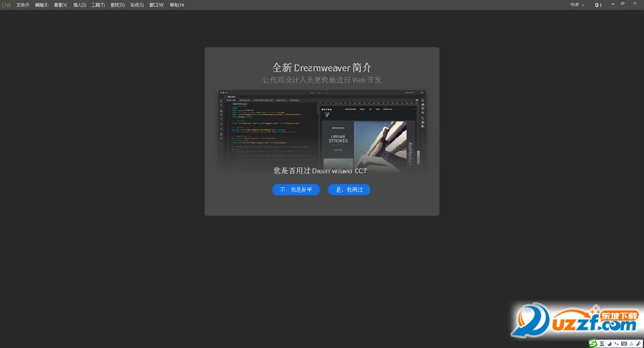
Task: Open the 编辑(E) menu
Action: pos(42,5)
